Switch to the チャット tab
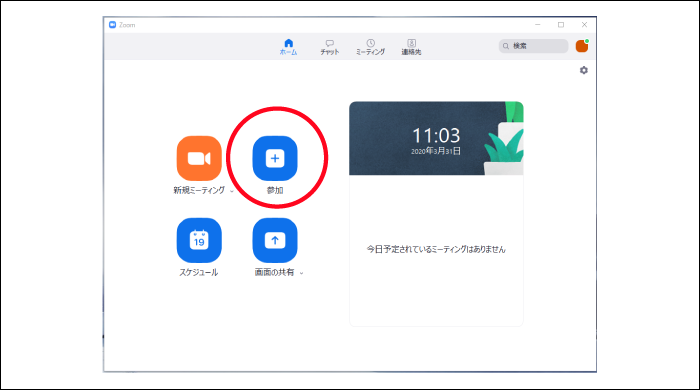The width and height of the screenshot is (700, 390). (x=329, y=47)
